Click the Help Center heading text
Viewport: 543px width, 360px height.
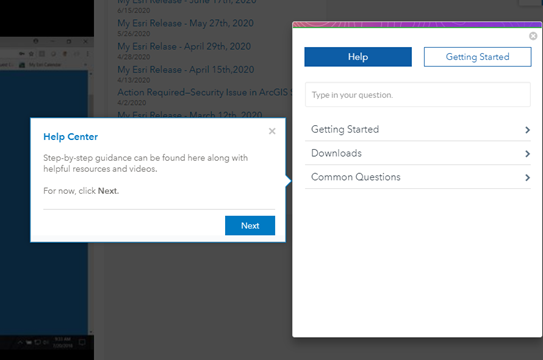71,137
